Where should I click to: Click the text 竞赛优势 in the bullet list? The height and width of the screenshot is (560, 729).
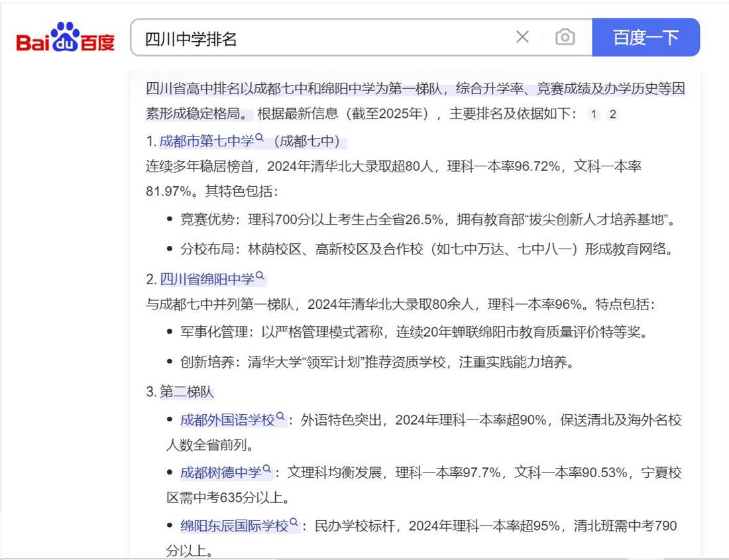click(207, 219)
